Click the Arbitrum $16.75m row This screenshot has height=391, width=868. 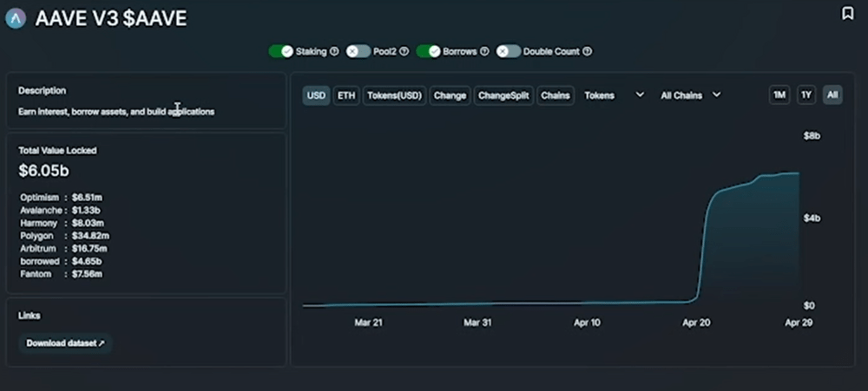click(63, 248)
